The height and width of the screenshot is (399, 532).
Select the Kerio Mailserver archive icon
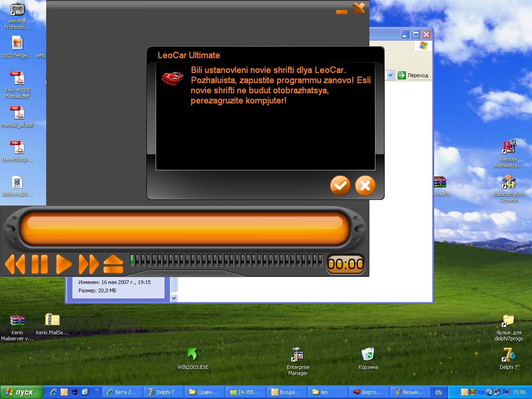[x=17, y=328]
